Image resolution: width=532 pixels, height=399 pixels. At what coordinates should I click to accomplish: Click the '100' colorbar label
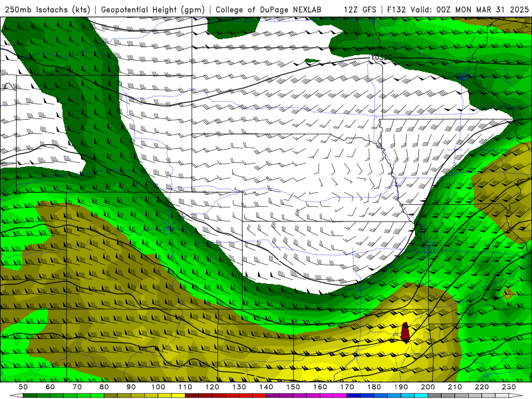(x=158, y=387)
